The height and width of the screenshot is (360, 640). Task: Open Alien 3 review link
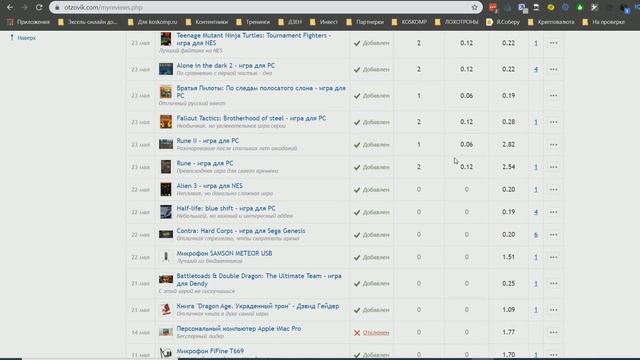(x=209, y=185)
